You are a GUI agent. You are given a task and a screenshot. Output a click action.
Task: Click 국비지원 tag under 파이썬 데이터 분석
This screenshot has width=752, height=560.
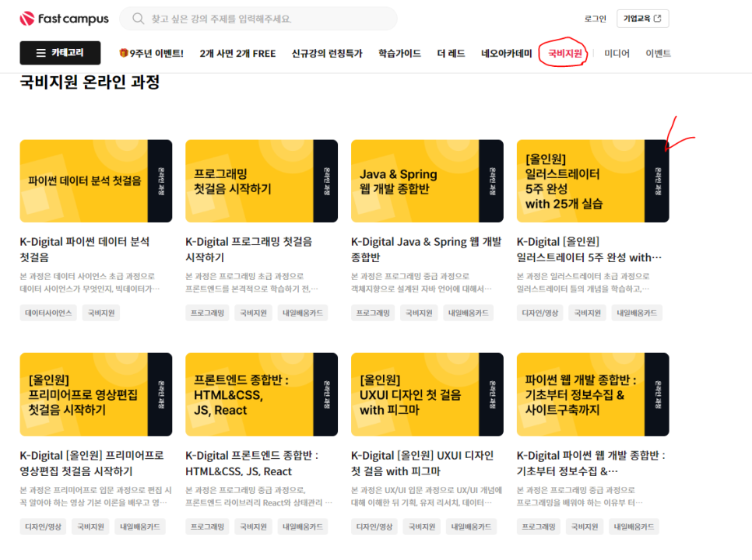(100, 313)
